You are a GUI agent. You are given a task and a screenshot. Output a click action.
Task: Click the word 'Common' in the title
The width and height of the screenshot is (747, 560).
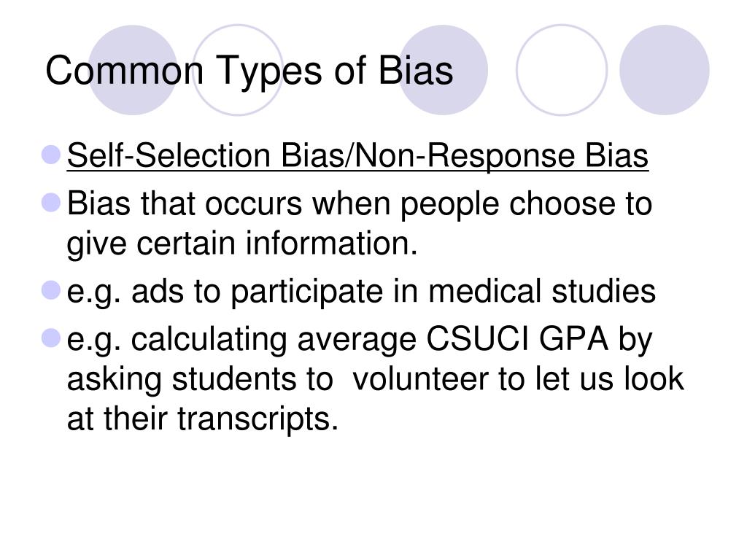point(125,71)
